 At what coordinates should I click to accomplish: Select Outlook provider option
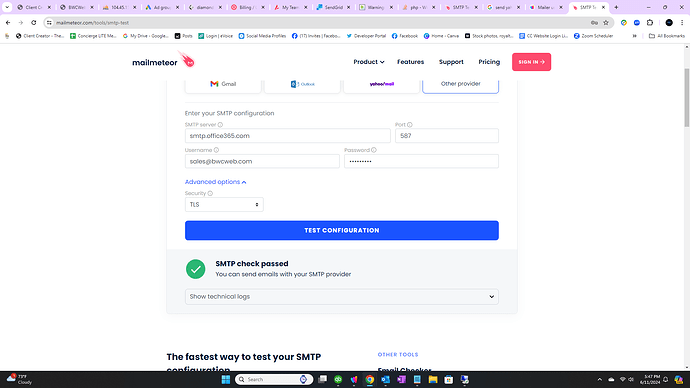tap(302, 84)
